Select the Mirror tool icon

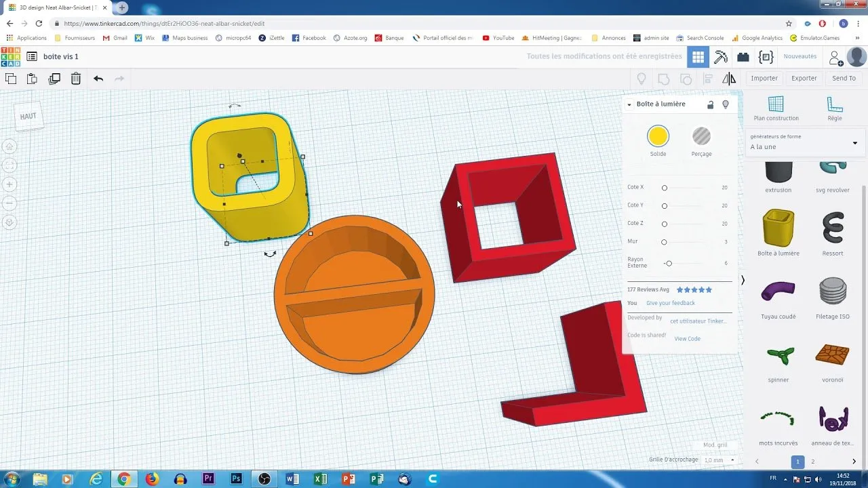point(729,79)
